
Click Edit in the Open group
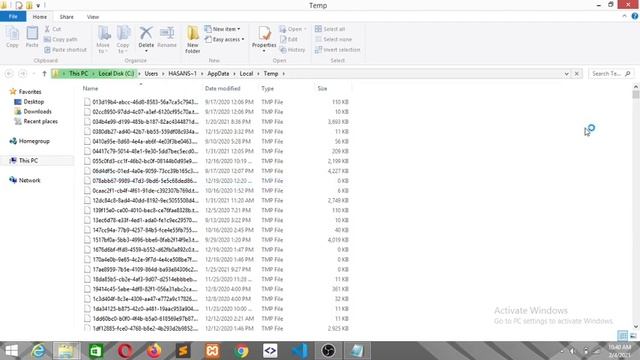(x=289, y=40)
